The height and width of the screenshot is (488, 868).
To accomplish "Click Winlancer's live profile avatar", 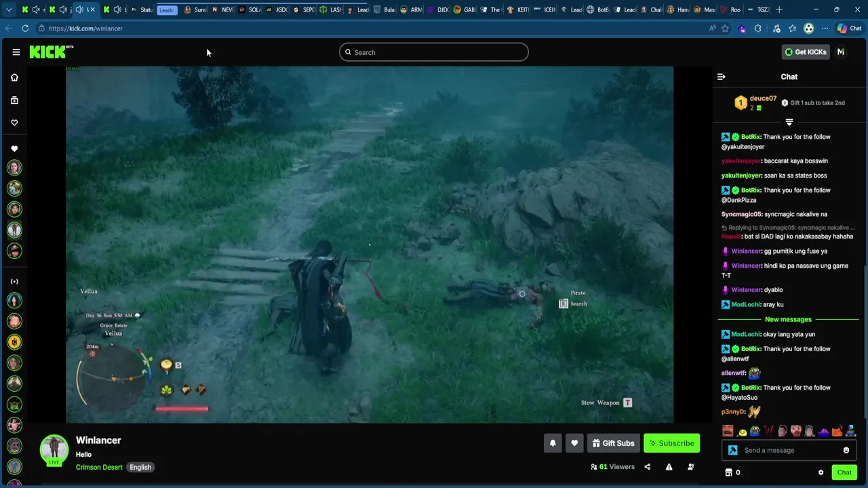I will [54, 450].
